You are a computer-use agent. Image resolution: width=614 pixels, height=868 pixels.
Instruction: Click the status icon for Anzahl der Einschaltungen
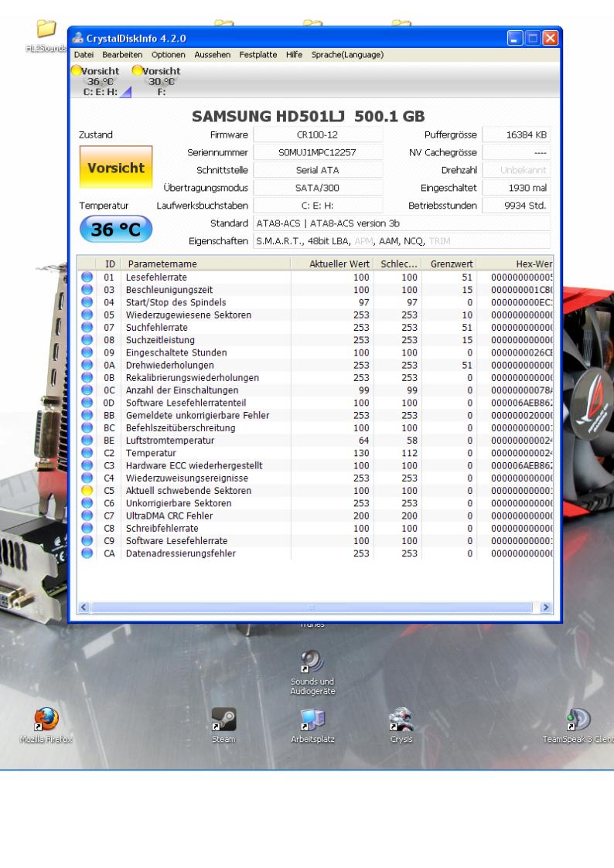click(x=87, y=390)
